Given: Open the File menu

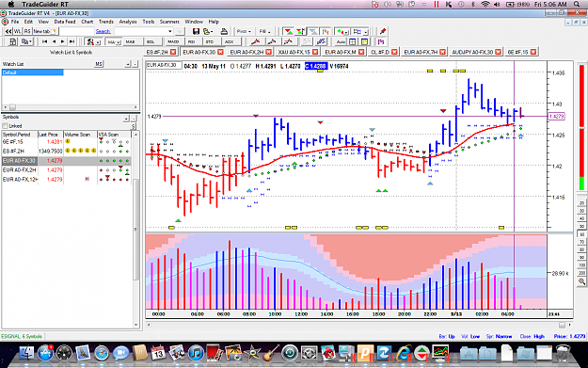Looking at the screenshot, I should (15, 22).
